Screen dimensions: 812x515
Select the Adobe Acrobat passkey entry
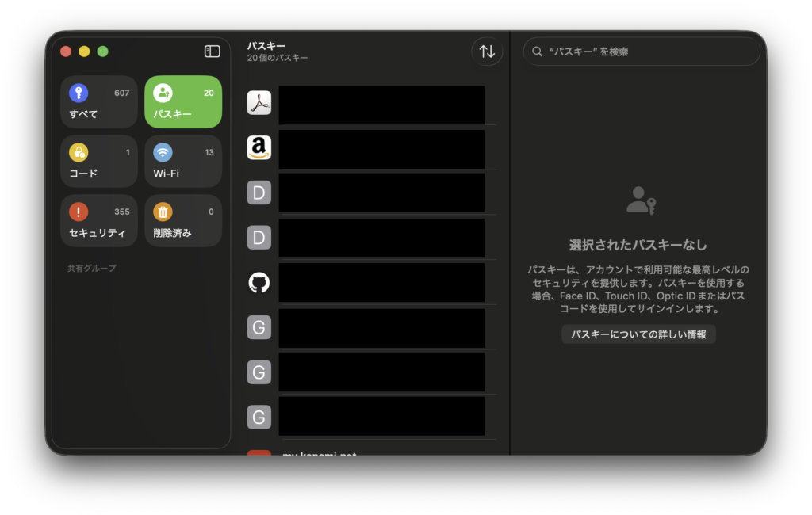370,103
